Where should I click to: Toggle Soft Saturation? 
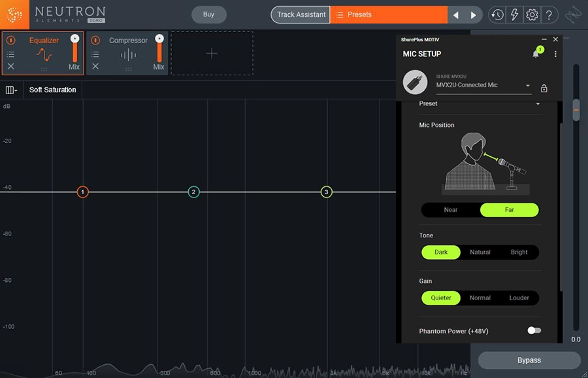52,90
